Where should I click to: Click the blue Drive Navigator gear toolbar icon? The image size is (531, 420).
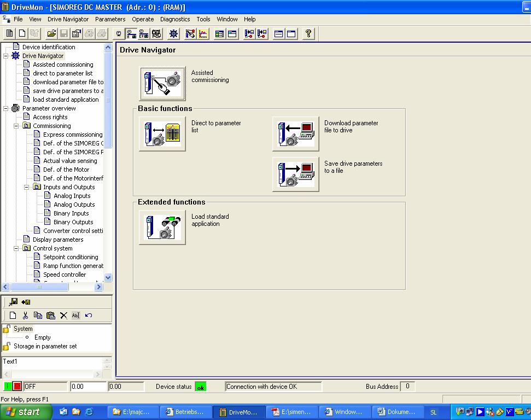click(x=174, y=33)
